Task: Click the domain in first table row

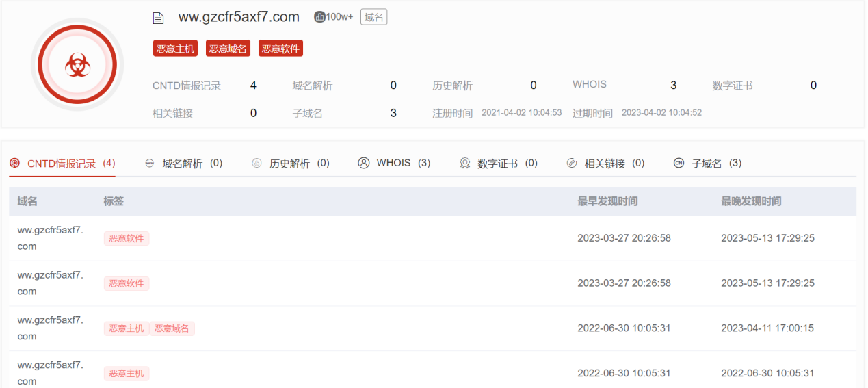Action: click(x=50, y=237)
